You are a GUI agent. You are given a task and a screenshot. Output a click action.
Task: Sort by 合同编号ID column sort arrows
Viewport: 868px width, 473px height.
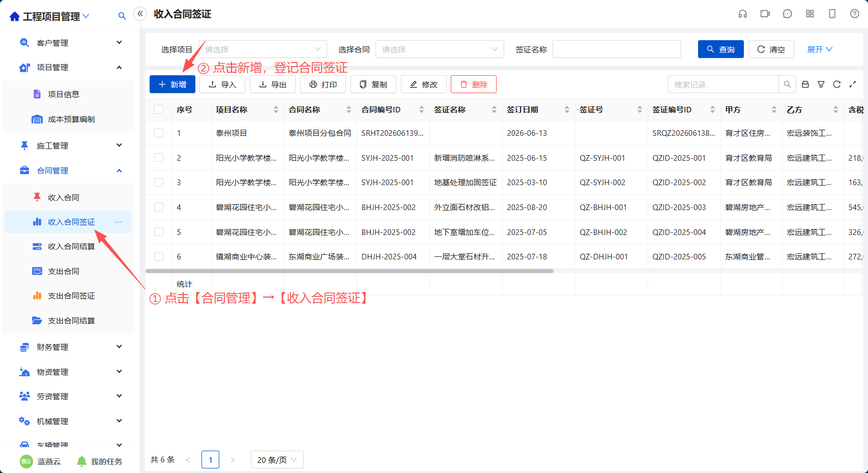(x=421, y=109)
